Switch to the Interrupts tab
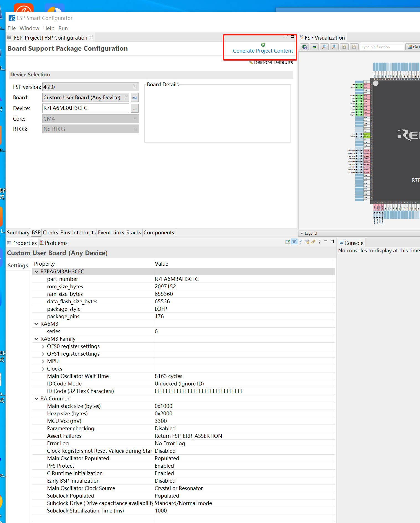 point(84,232)
